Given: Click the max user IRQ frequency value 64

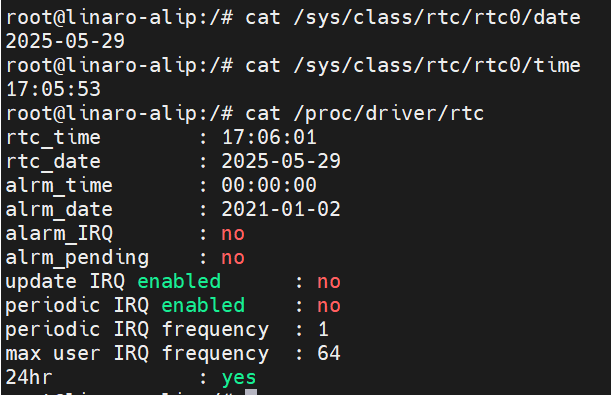Looking at the screenshot, I should pyautogui.click(x=329, y=353).
